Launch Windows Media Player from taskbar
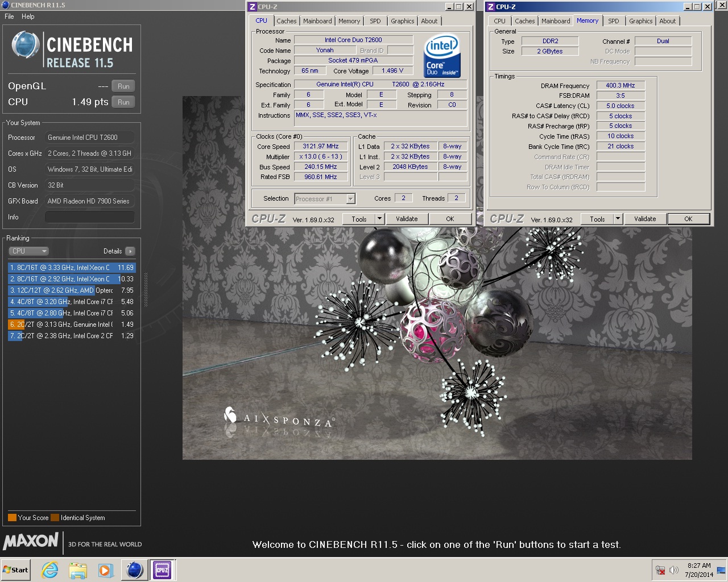Screen dimensions: 728x582 click(x=105, y=569)
